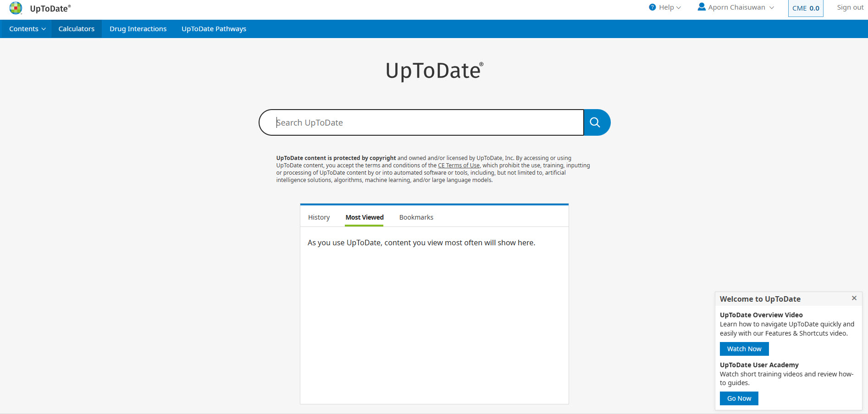Click the large UpToDate title logo
This screenshot has width=868, height=414.
(434, 71)
